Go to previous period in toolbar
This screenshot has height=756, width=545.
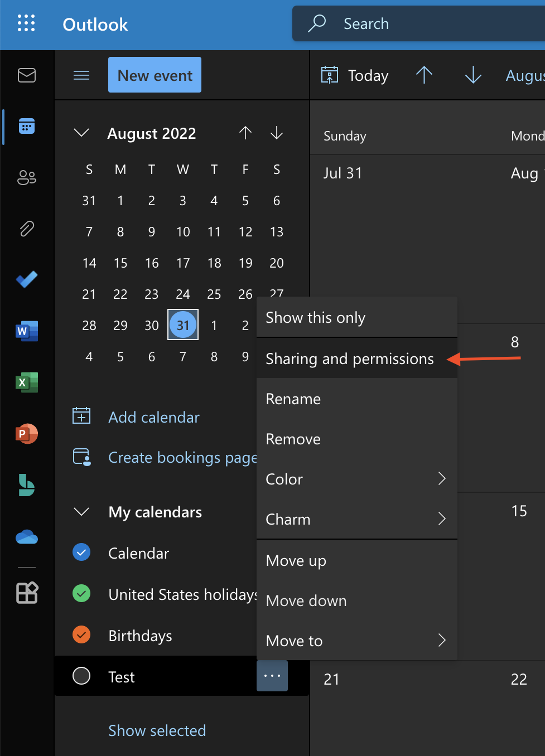(424, 75)
